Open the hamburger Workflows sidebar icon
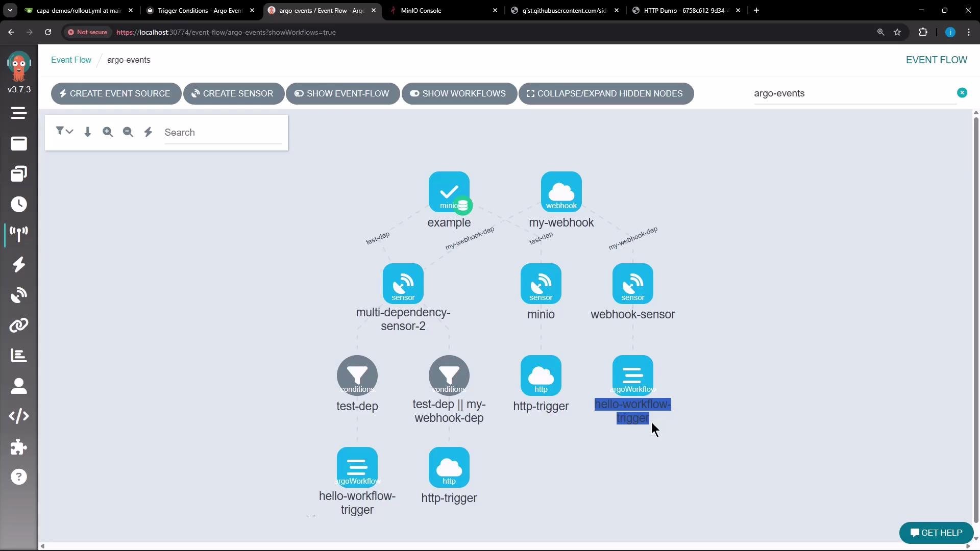Image resolution: width=980 pixels, height=551 pixels. (x=19, y=113)
